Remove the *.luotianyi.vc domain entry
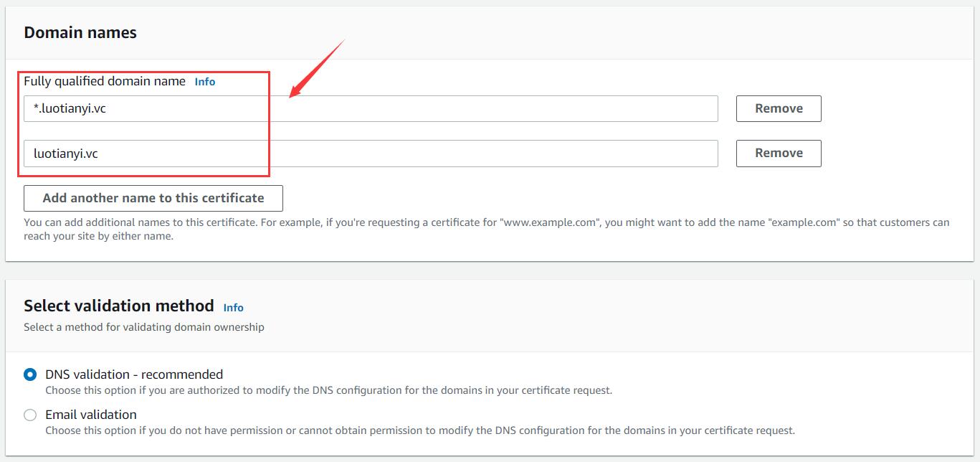980x462 pixels. (779, 109)
